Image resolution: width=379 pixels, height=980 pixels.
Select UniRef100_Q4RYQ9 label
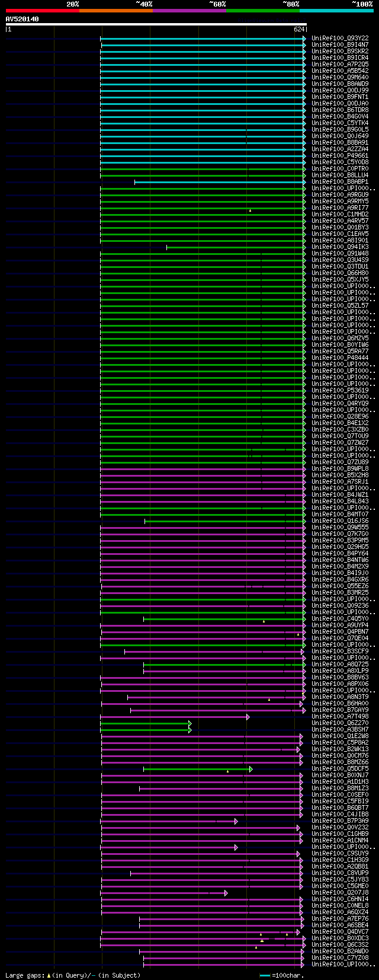(x=340, y=403)
